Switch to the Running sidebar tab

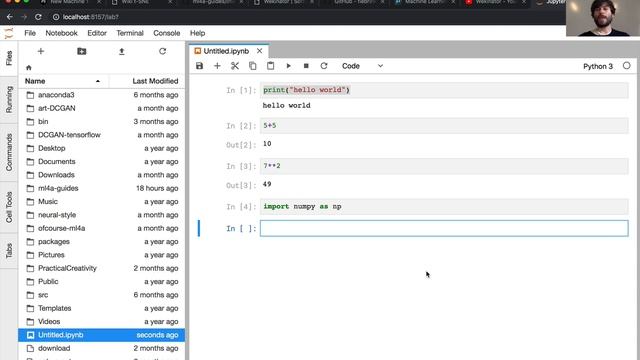(9, 99)
